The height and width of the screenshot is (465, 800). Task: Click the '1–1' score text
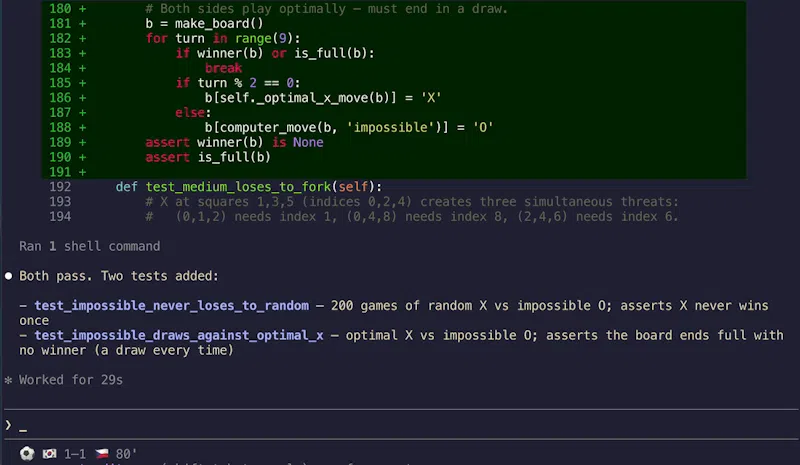tap(75, 454)
